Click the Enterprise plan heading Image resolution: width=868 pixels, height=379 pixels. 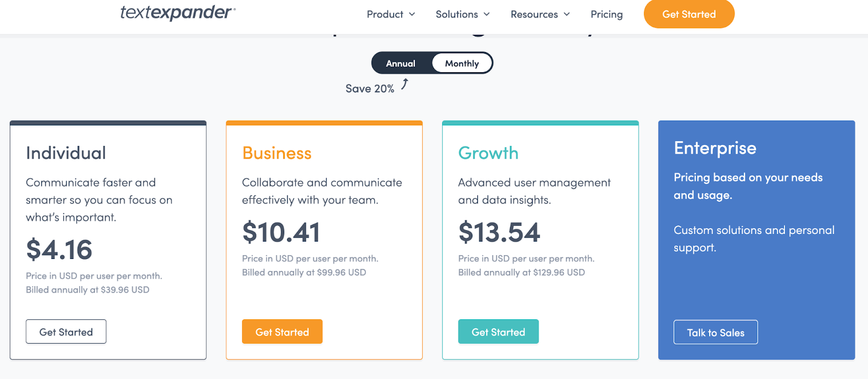[715, 148]
